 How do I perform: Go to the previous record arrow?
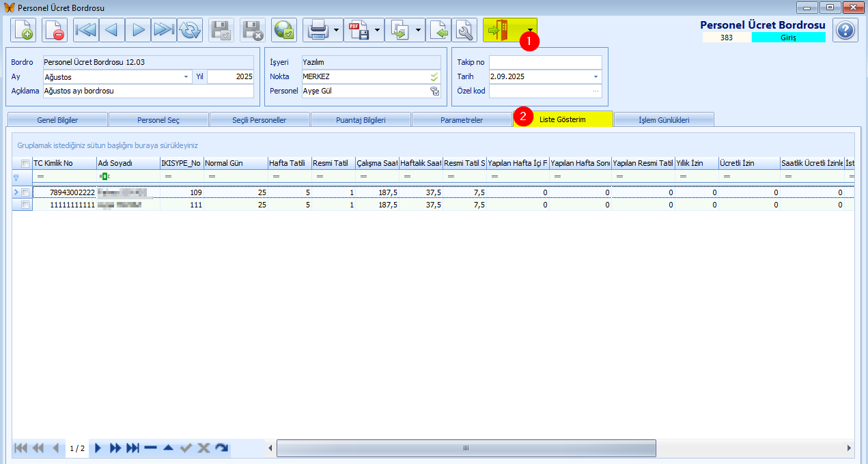111,30
